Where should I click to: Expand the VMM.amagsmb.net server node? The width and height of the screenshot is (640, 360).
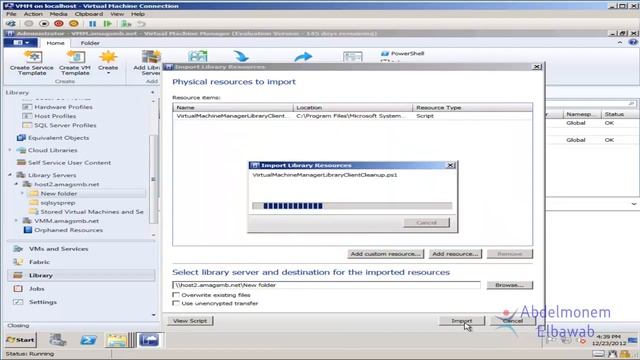pos(16,221)
